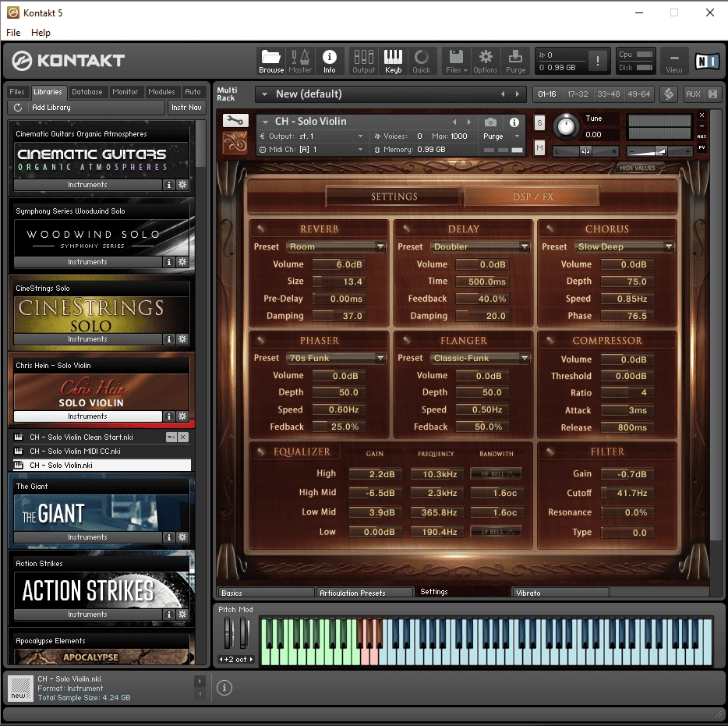Click the HIDE VALUES button
The width and height of the screenshot is (728, 726).
(637, 168)
